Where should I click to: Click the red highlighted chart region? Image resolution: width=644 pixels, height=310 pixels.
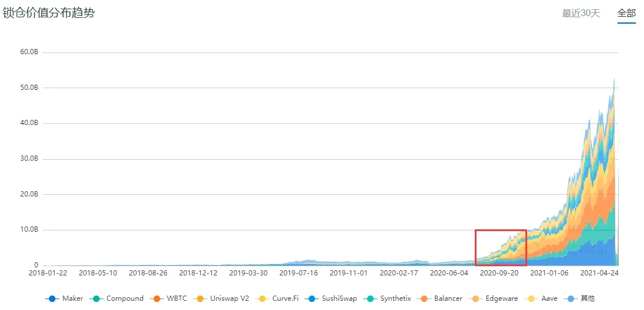[x=500, y=247]
